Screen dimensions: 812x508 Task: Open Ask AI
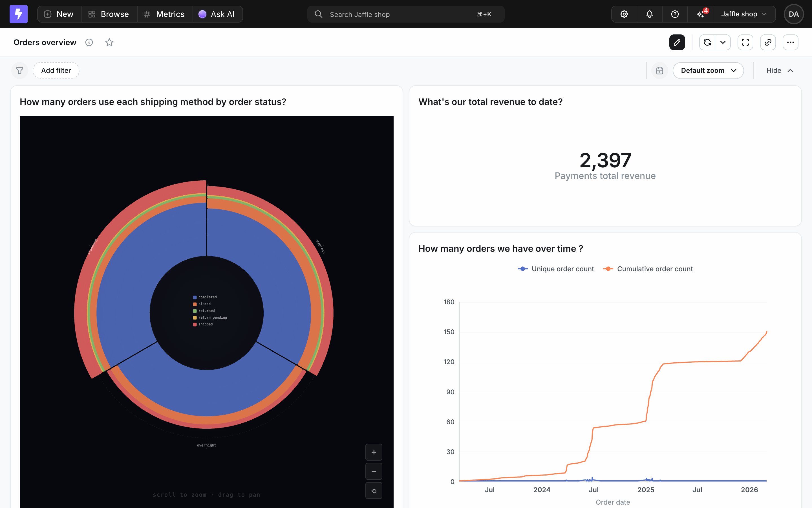217,14
